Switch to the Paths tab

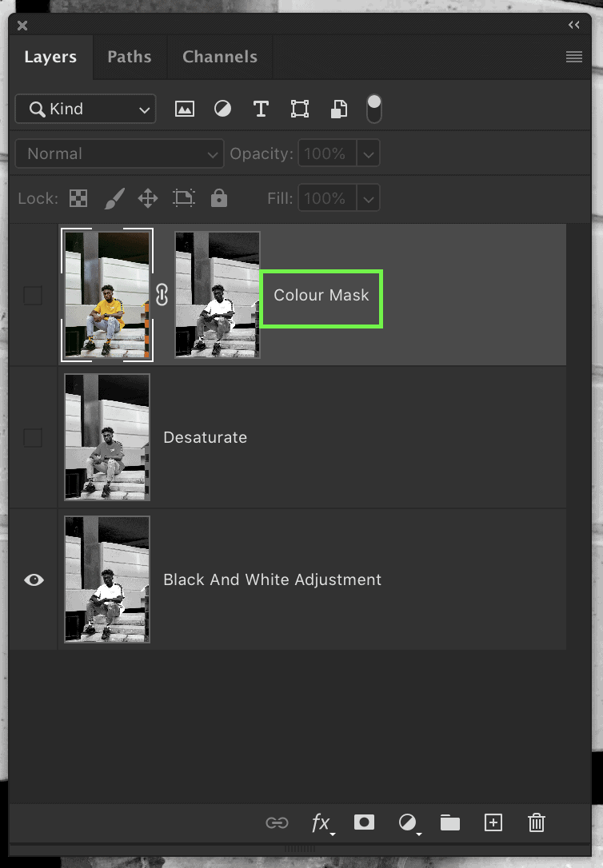click(129, 57)
